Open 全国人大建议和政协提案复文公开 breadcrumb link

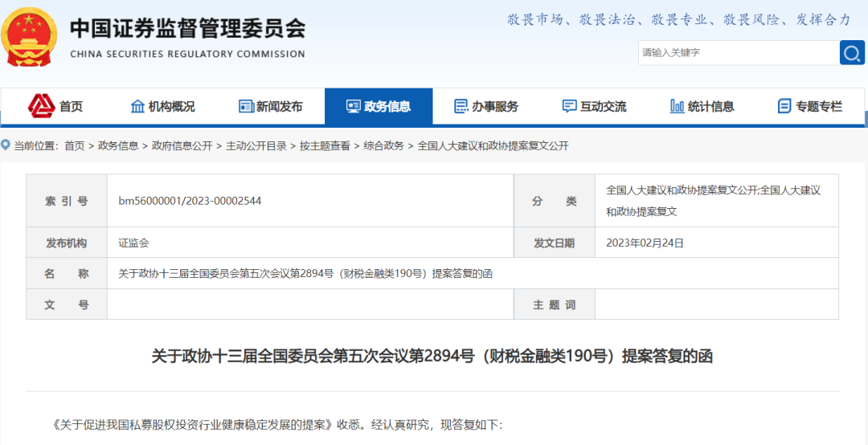tap(493, 146)
